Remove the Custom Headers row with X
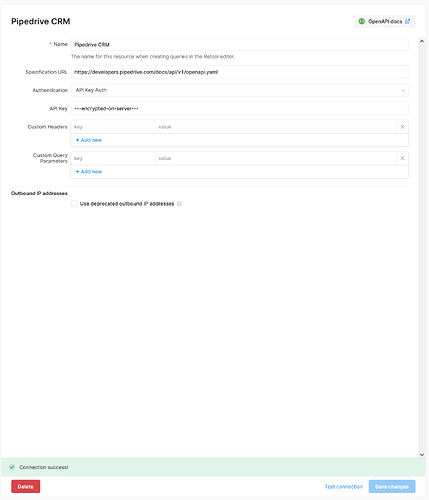Viewport: 429px width, 500px height. point(402,127)
